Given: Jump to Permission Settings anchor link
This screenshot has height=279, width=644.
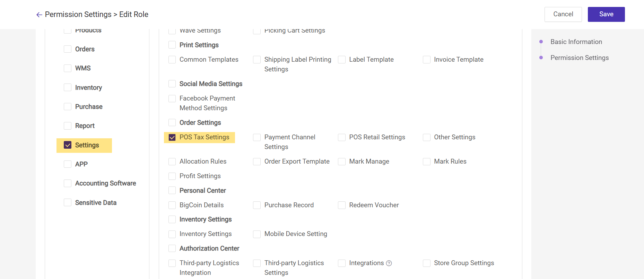Looking at the screenshot, I should [x=579, y=58].
